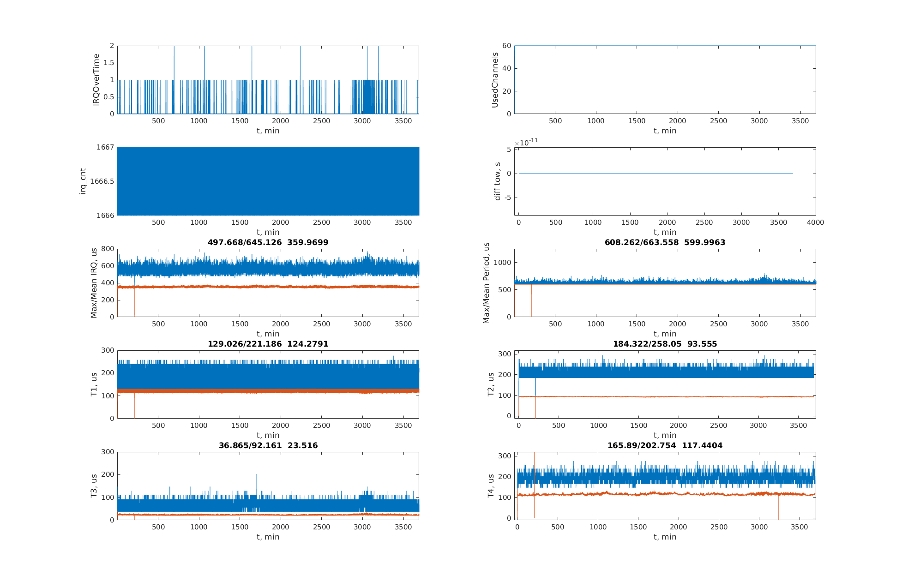Image resolution: width=902 pixels, height=588 pixels.
Task: Click the T3, us y-axis label
Action: click(94, 486)
